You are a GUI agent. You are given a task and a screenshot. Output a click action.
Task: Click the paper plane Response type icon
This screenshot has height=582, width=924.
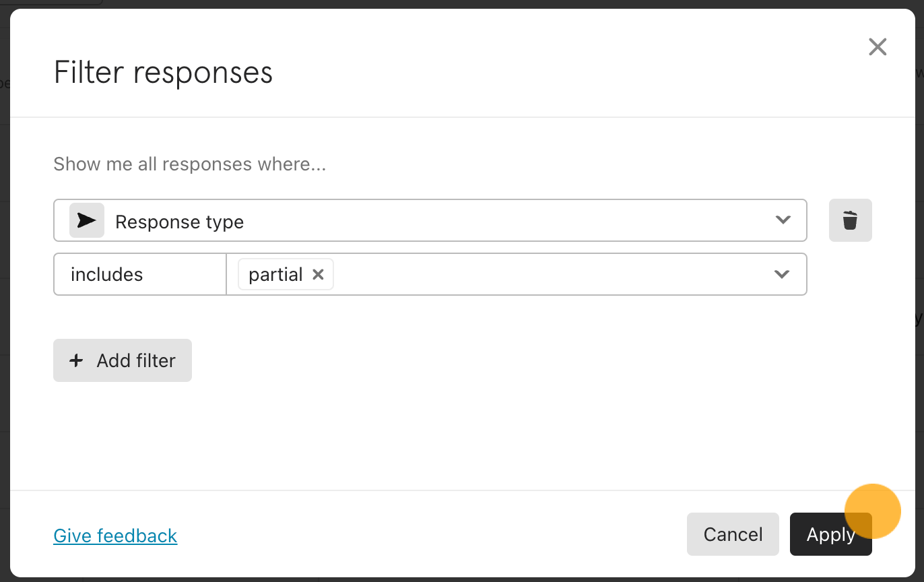click(x=87, y=220)
